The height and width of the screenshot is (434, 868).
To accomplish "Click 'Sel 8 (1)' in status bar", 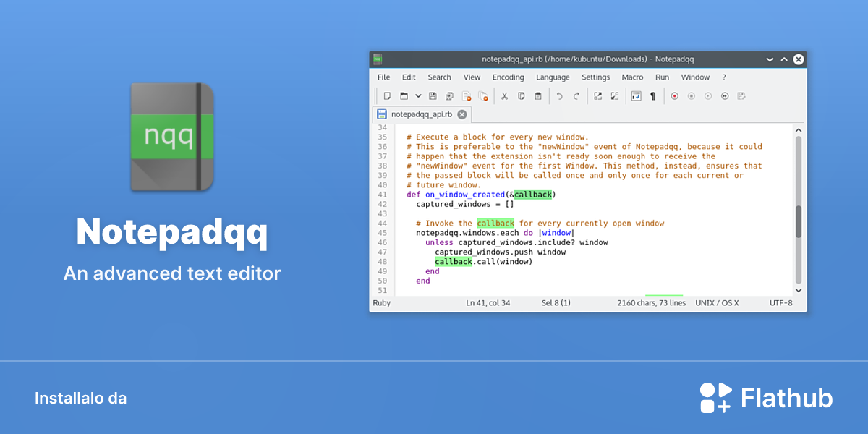I will pyautogui.click(x=556, y=303).
